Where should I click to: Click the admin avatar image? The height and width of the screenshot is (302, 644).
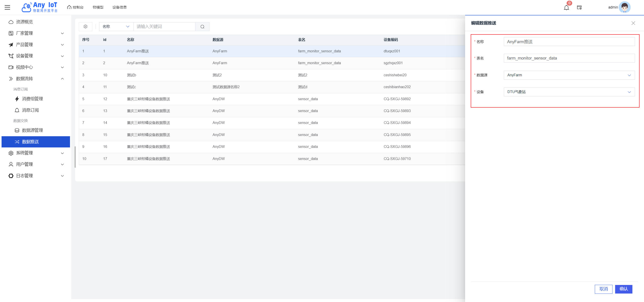(x=624, y=7)
